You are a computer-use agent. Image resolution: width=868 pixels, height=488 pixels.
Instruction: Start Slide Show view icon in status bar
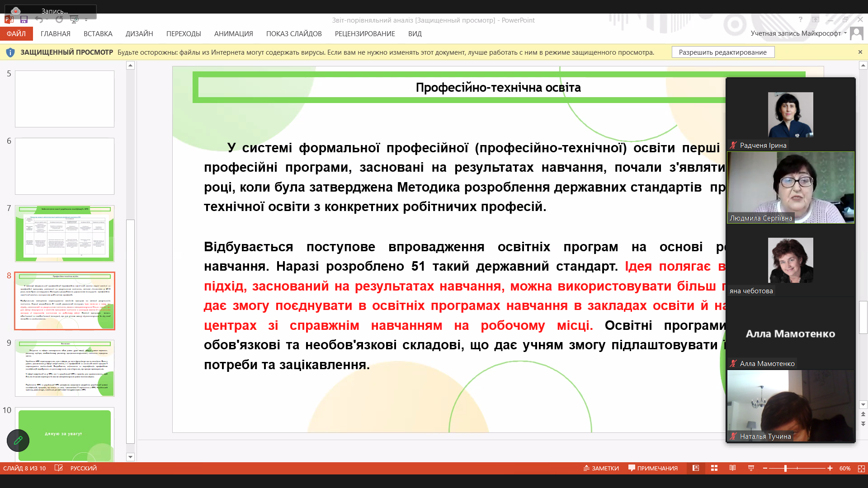click(751, 468)
